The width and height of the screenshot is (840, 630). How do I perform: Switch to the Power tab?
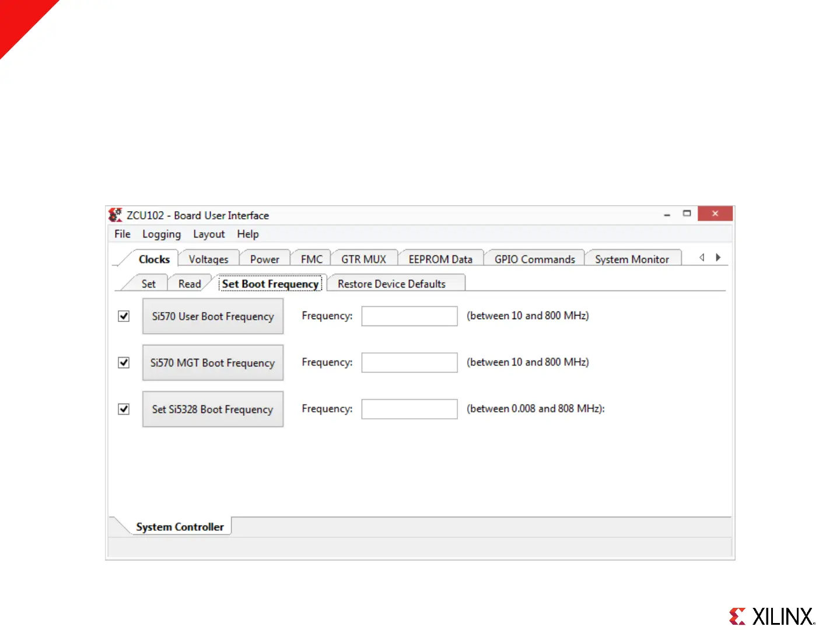coord(265,259)
